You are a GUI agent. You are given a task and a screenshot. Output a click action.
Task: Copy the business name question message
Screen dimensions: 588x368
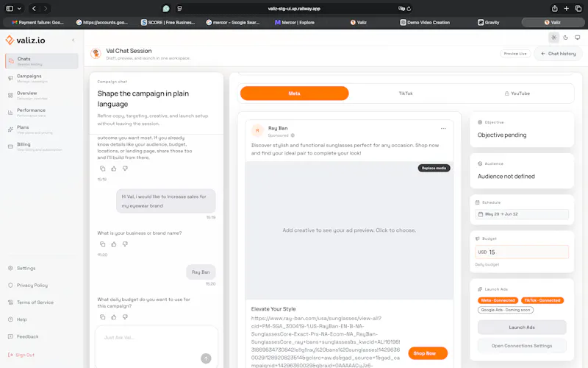coord(102,244)
